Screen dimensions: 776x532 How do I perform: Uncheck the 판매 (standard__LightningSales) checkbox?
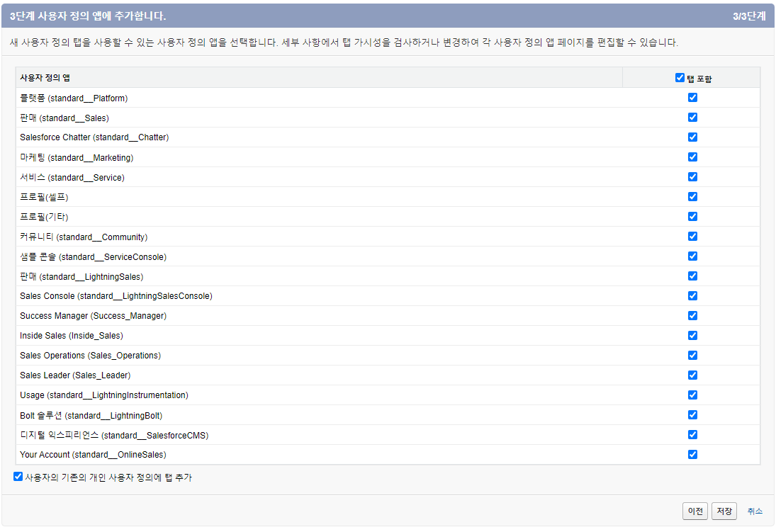coord(692,276)
